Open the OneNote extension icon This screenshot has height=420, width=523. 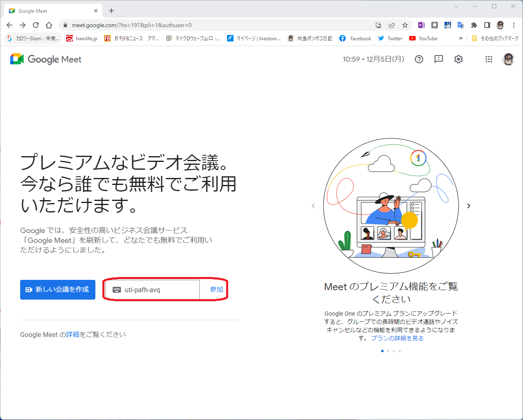421,25
